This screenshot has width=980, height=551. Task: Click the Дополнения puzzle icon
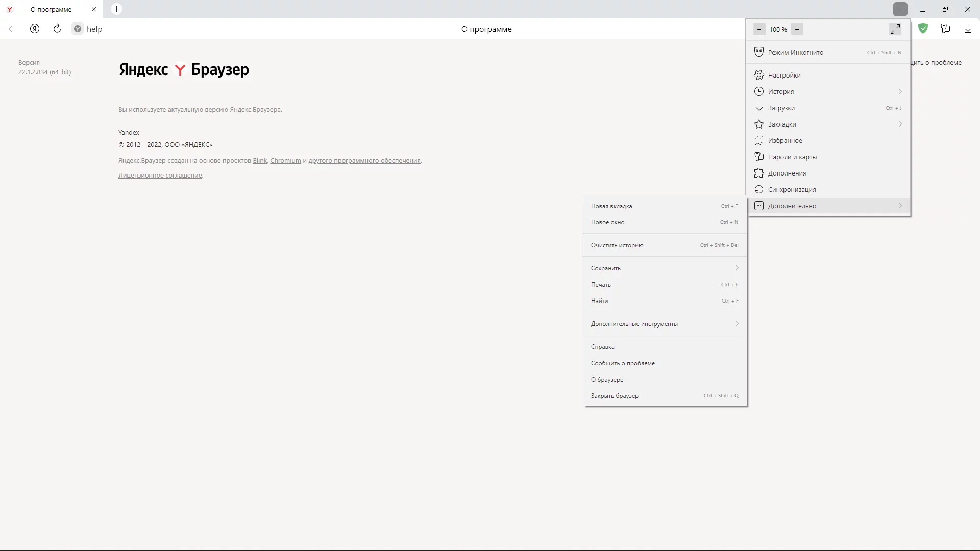[759, 173]
